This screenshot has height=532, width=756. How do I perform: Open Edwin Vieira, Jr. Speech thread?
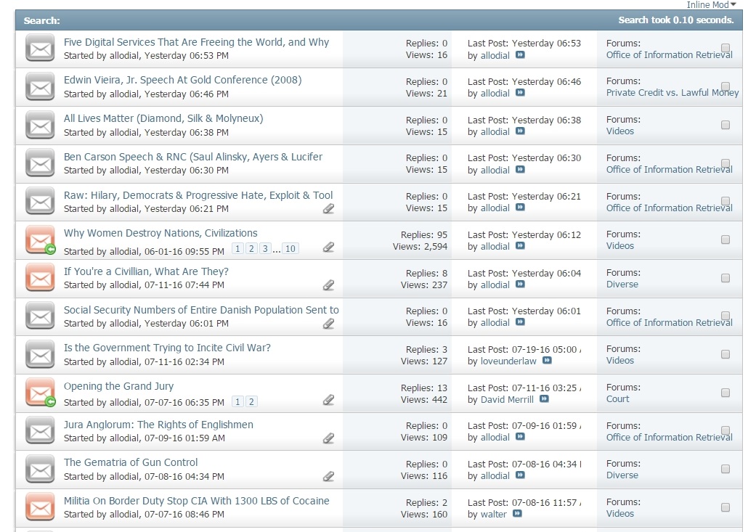(182, 80)
